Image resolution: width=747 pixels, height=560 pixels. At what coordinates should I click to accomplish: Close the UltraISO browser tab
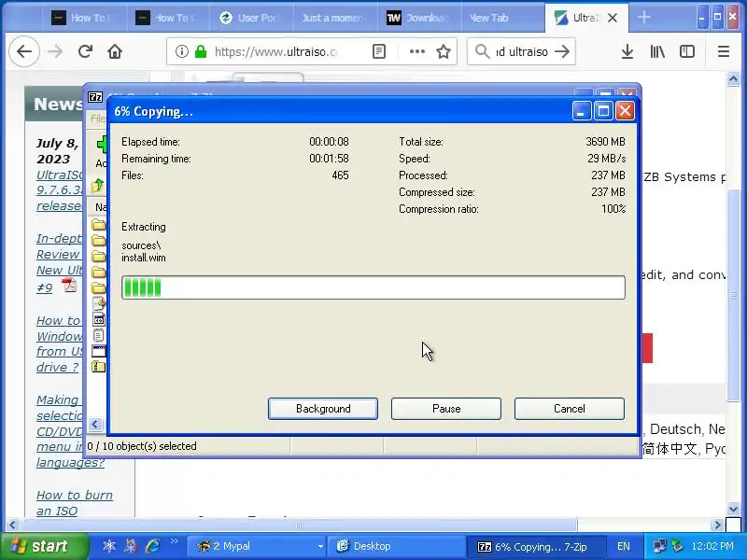coord(613,18)
